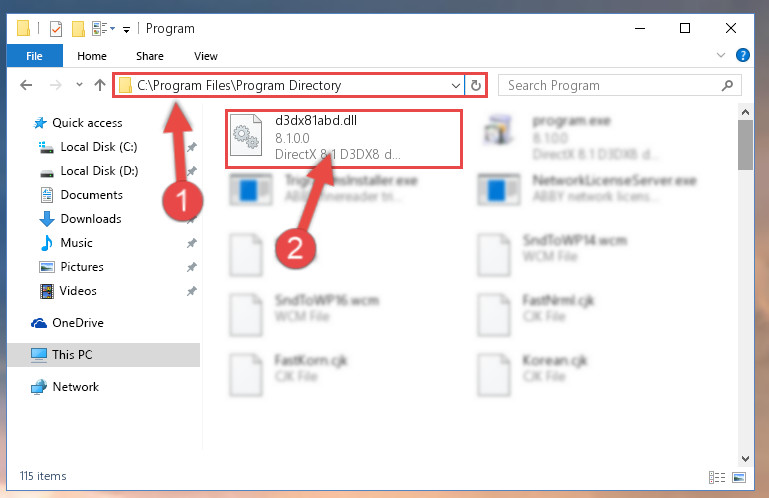Open Videos in the sidebar
769x498 pixels.
tap(68, 291)
